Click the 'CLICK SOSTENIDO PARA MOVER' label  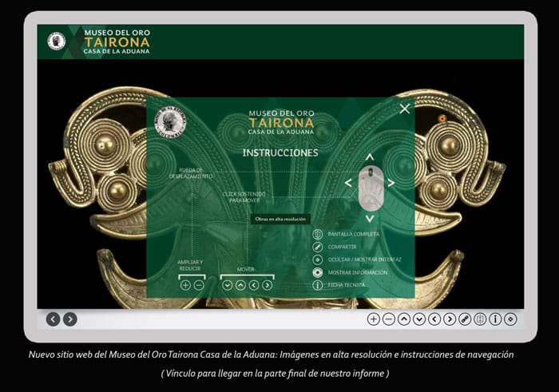tap(244, 197)
